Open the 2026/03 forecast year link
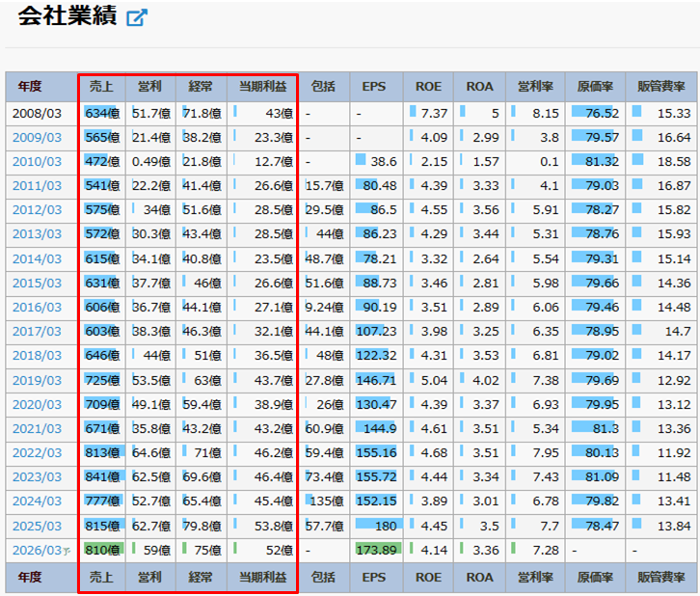The height and width of the screenshot is (596, 700). (x=35, y=551)
